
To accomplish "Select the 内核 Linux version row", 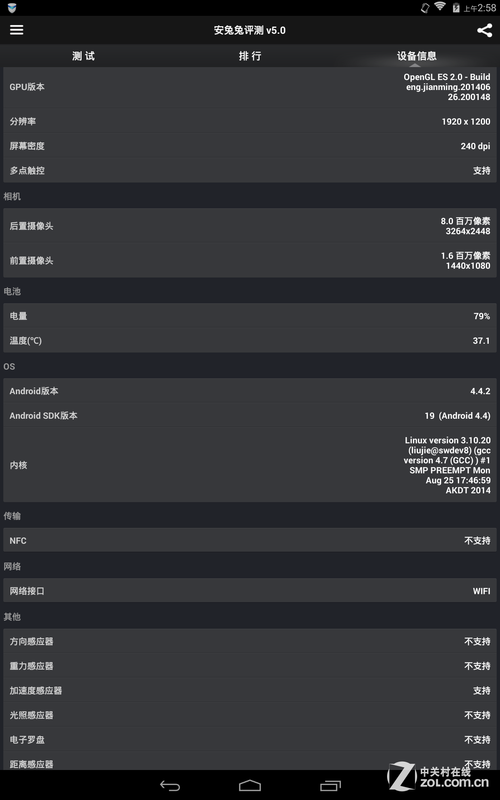I will click(x=249, y=465).
